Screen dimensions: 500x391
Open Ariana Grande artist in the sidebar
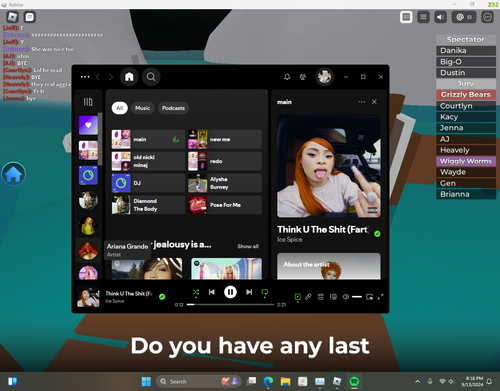click(88, 250)
